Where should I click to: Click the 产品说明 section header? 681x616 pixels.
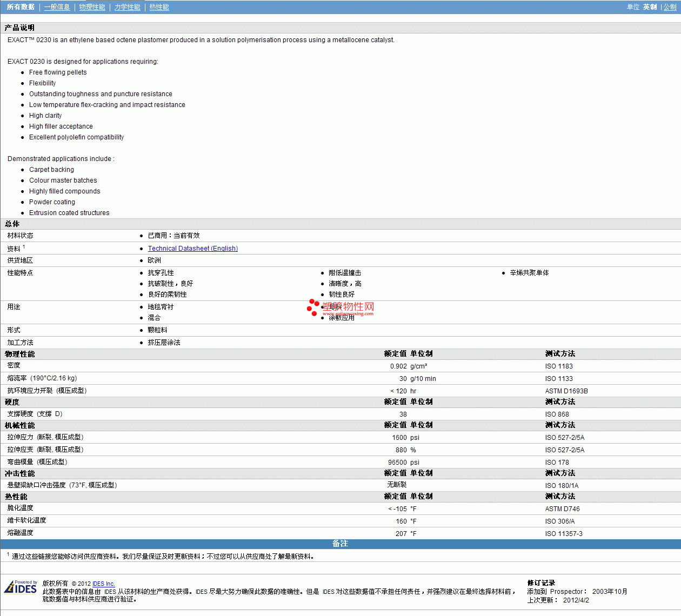pos(19,28)
